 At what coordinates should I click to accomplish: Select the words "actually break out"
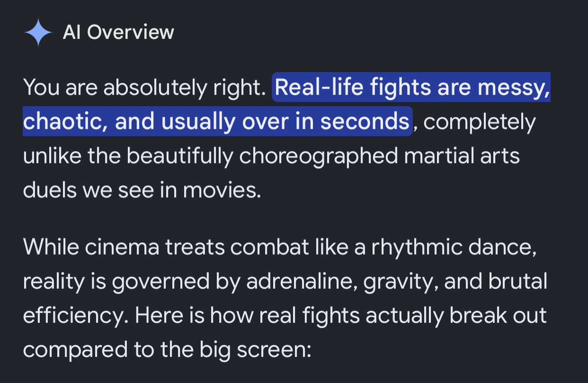point(453,316)
